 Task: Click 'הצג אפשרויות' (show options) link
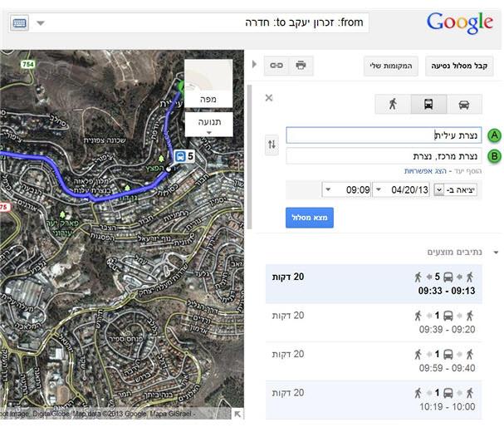tap(425, 171)
